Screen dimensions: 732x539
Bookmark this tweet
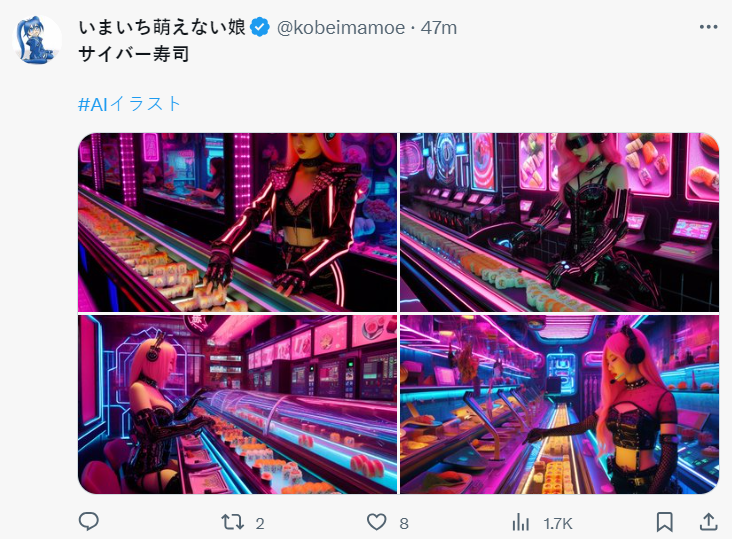(664, 522)
